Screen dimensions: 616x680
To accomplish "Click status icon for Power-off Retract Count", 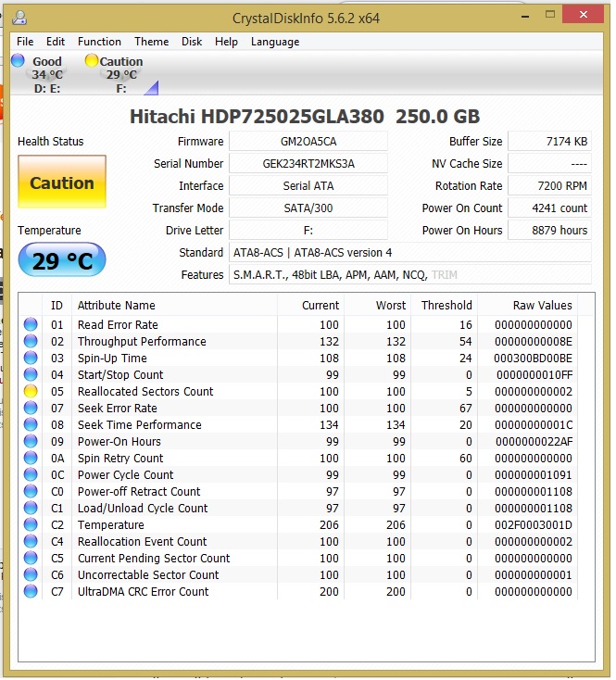I will coord(31,492).
